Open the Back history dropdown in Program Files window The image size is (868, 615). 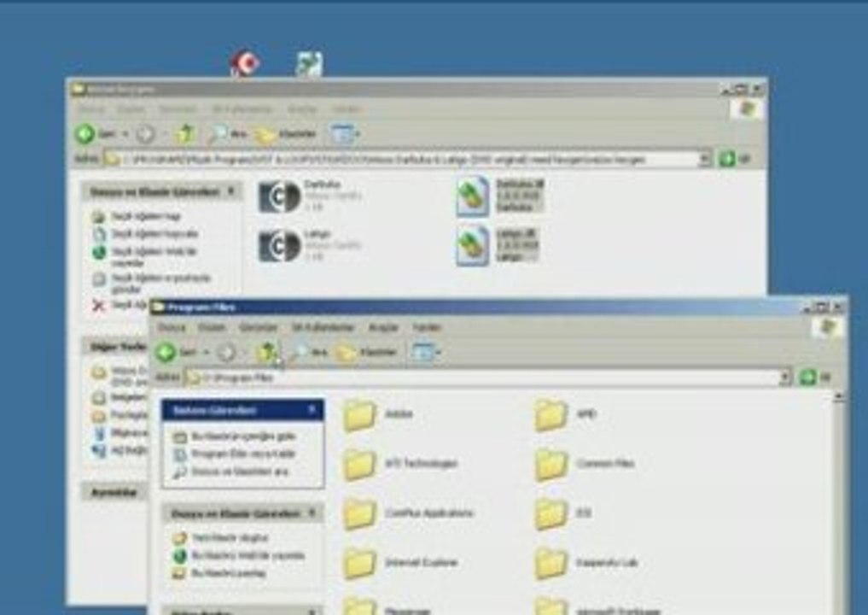coord(207,353)
